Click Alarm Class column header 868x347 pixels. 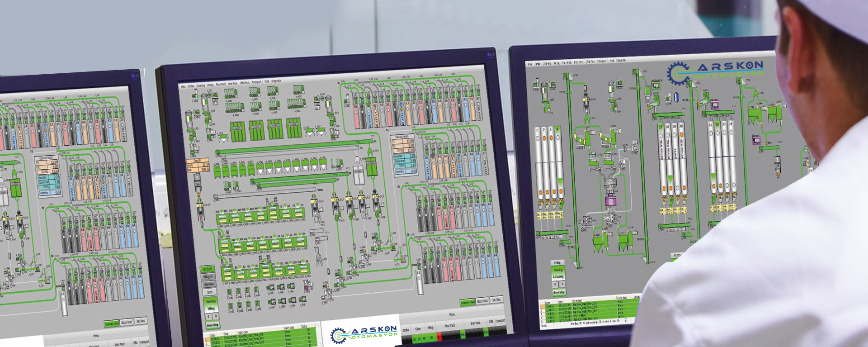[x=289, y=328]
